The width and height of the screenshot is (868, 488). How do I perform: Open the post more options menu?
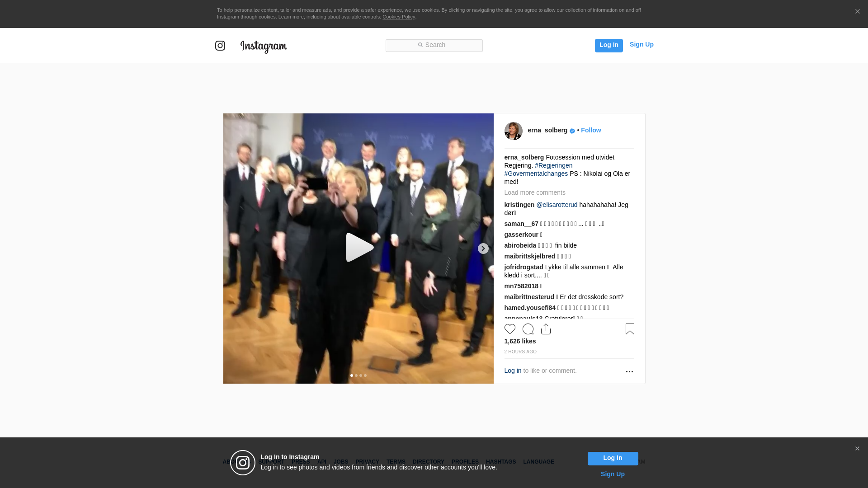pyautogui.click(x=629, y=371)
